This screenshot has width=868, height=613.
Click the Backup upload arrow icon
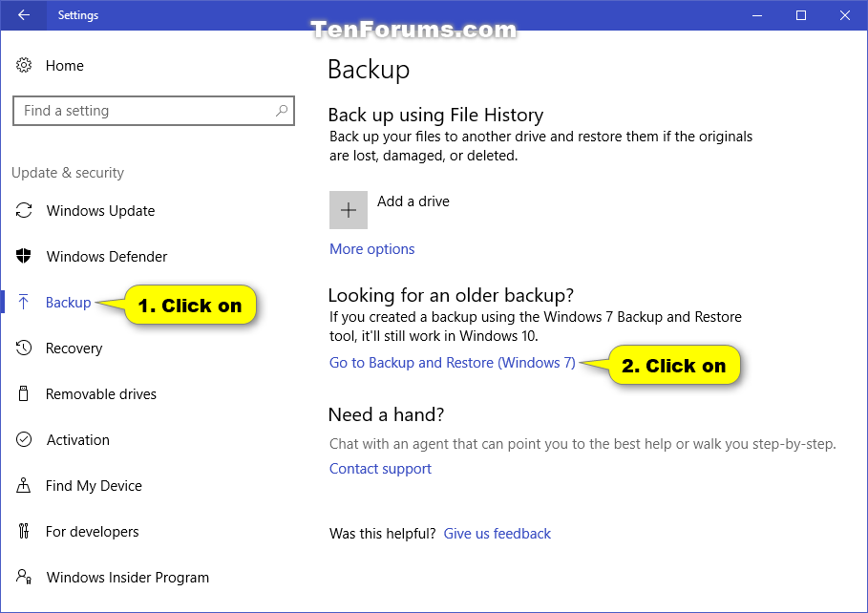[24, 302]
